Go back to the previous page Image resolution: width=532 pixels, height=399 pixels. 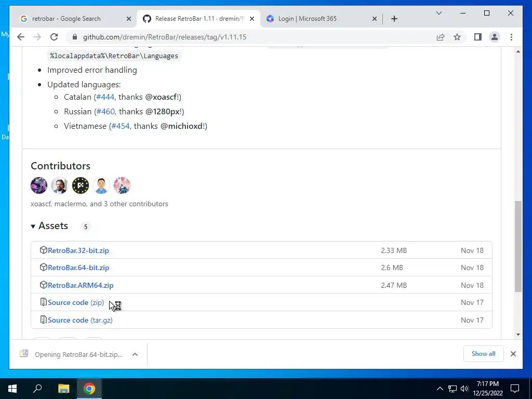[x=21, y=37]
